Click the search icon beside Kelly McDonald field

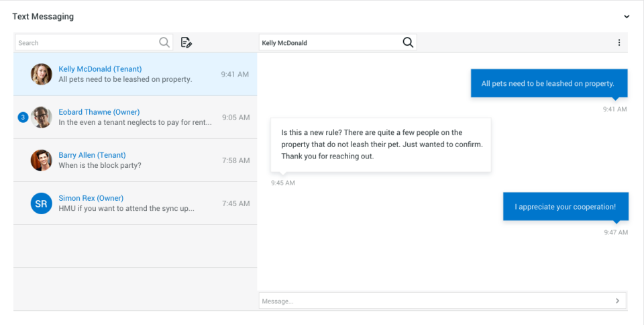(408, 42)
